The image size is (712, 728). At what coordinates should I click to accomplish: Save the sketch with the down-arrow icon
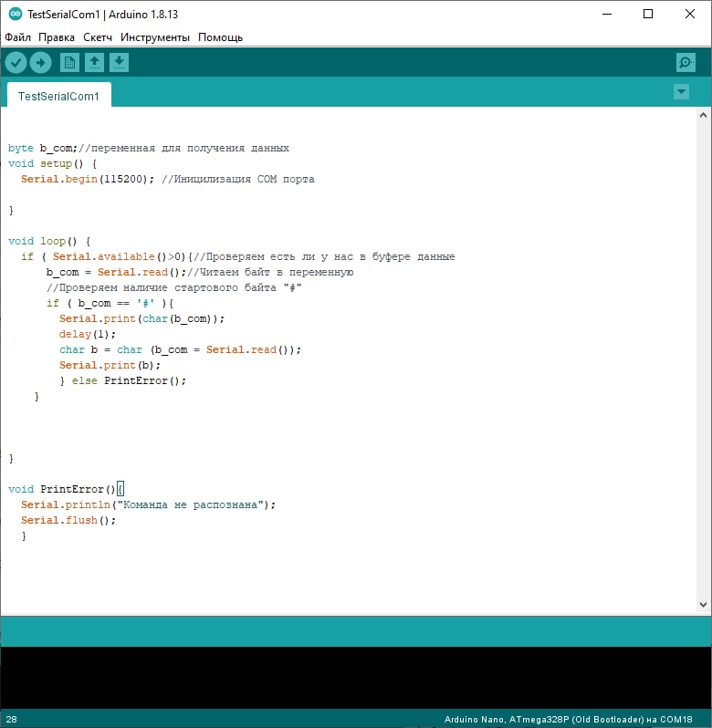point(119,62)
